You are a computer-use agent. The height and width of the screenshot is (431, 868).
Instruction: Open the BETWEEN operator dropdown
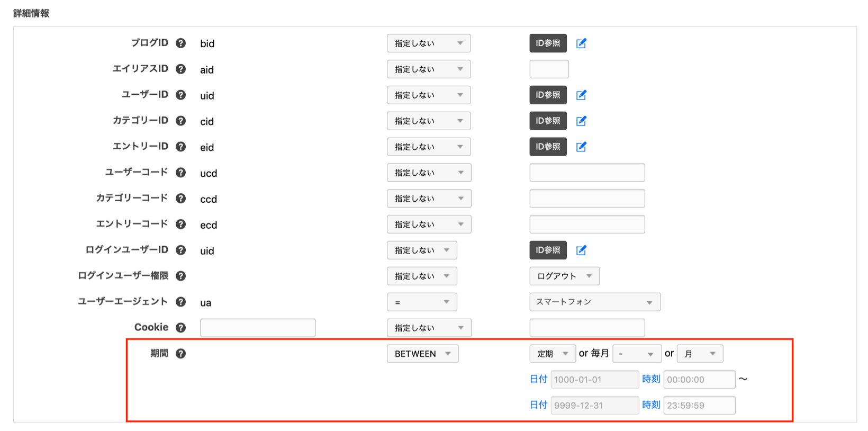[422, 354]
